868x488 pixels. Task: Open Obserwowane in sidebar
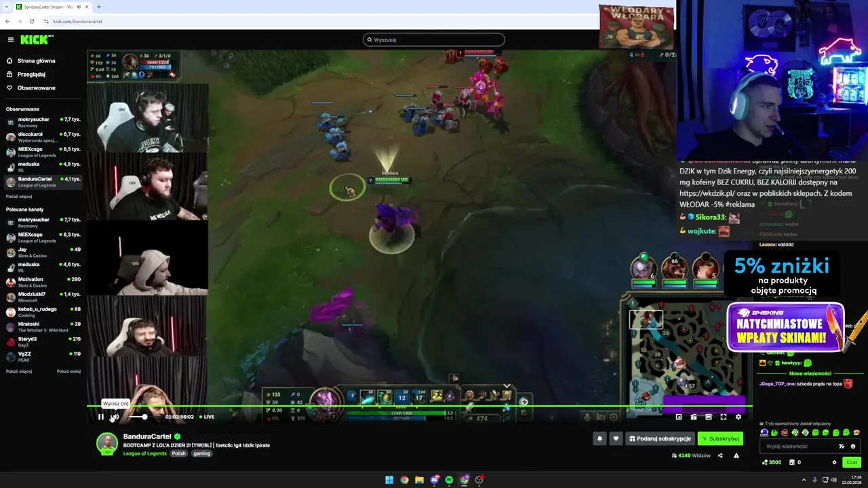click(x=31, y=88)
